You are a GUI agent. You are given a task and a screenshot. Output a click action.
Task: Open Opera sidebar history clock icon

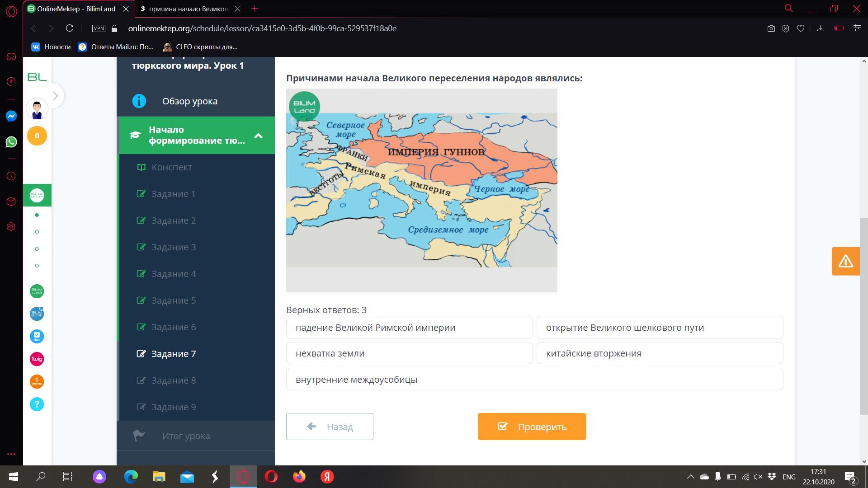tap(11, 176)
